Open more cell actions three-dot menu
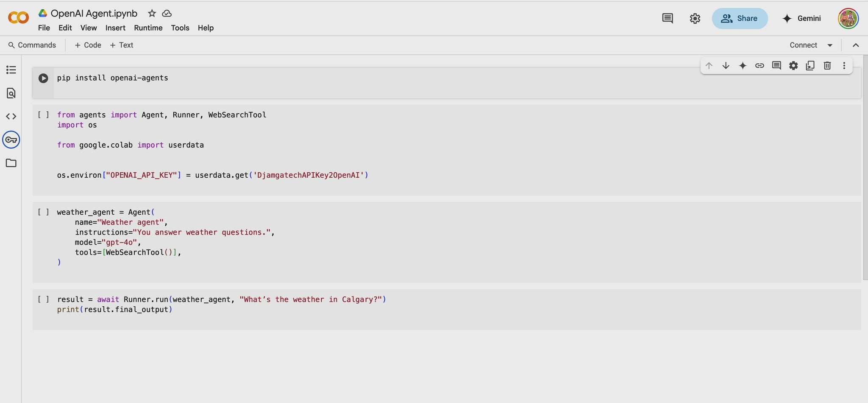Image resolution: width=868 pixels, height=403 pixels. pyautogui.click(x=844, y=65)
